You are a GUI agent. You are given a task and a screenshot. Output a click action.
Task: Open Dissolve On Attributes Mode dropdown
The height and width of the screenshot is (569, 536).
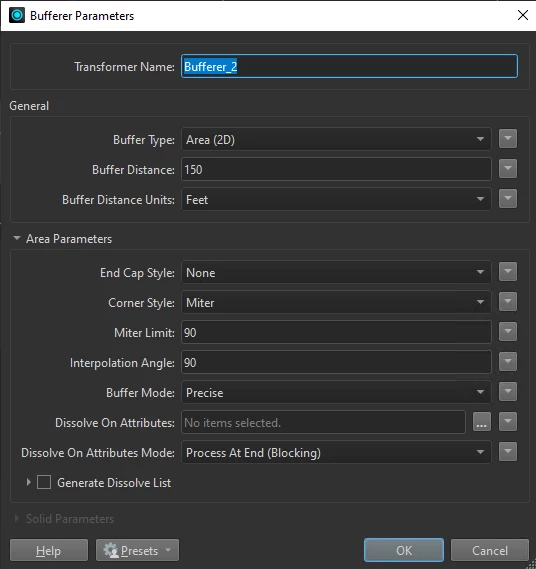click(336, 452)
